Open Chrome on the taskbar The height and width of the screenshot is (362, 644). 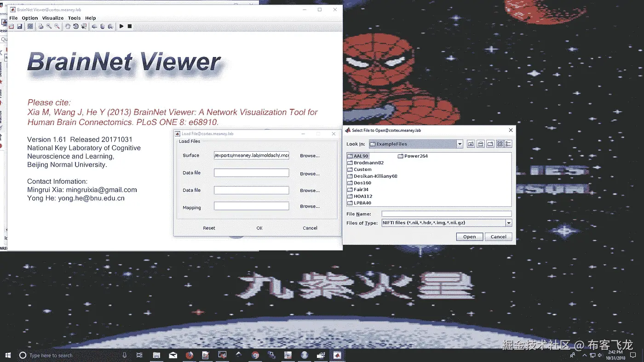click(x=255, y=355)
